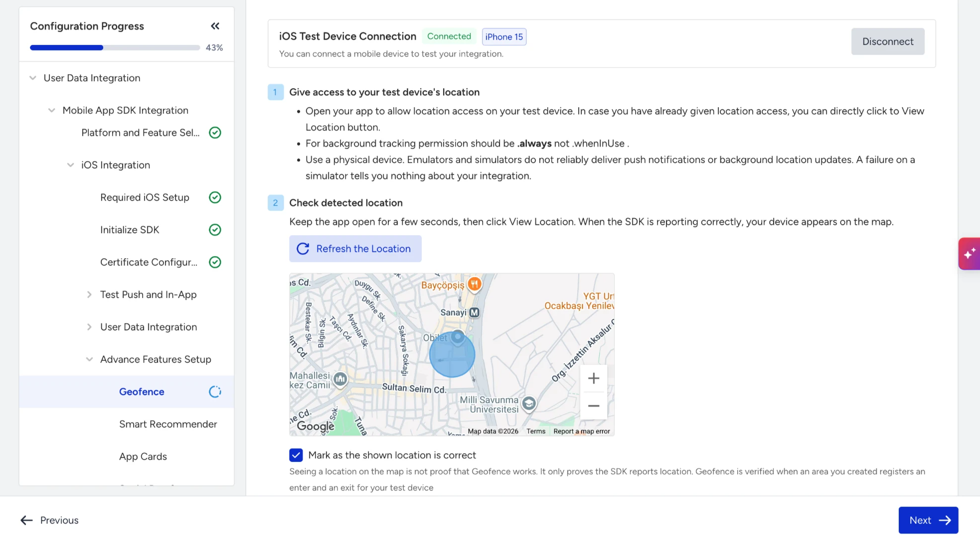Viewport: 980px width, 544px height.
Task: Click the Disconnect button
Action: (x=888, y=41)
